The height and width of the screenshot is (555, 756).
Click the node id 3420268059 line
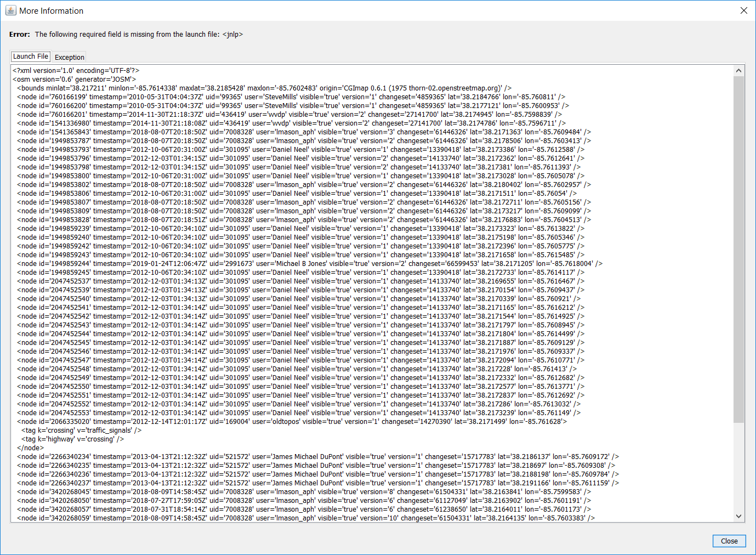click(x=304, y=518)
